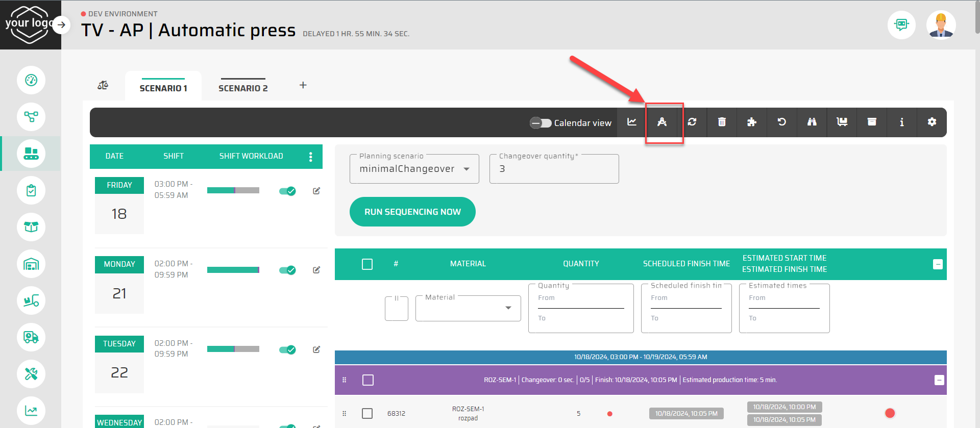Toggle the Calendar view switch
This screenshot has width=980, height=428.
pyautogui.click(x=540, y=123)
